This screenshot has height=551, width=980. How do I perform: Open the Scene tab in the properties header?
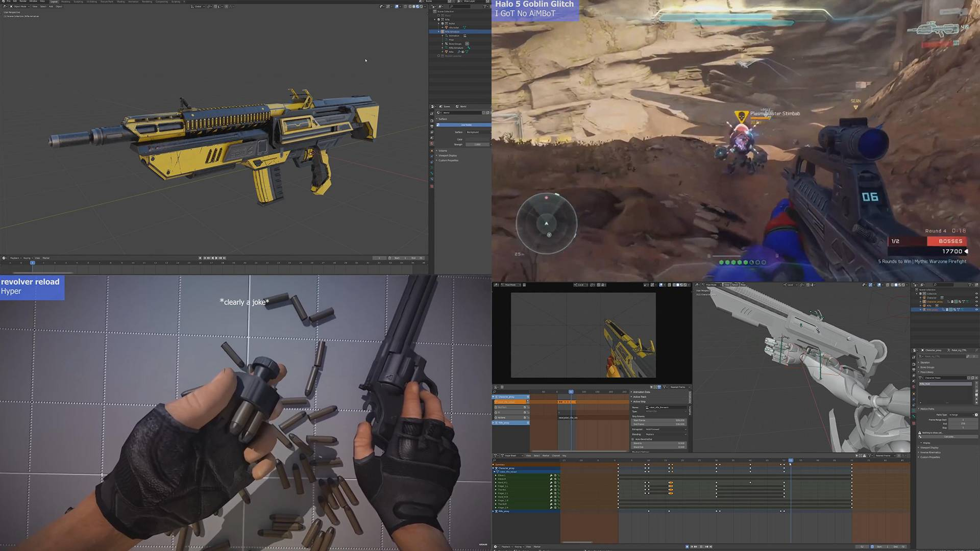tap(445, 106)
